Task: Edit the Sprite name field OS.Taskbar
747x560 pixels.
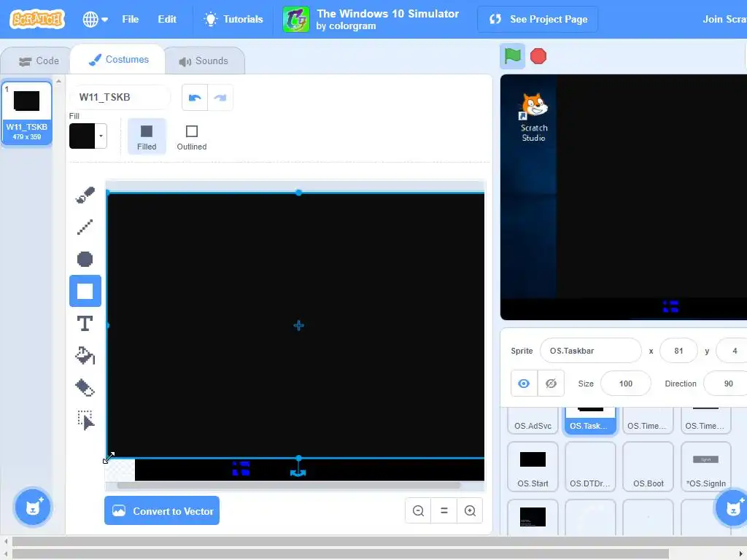Action: click(590, 351)
